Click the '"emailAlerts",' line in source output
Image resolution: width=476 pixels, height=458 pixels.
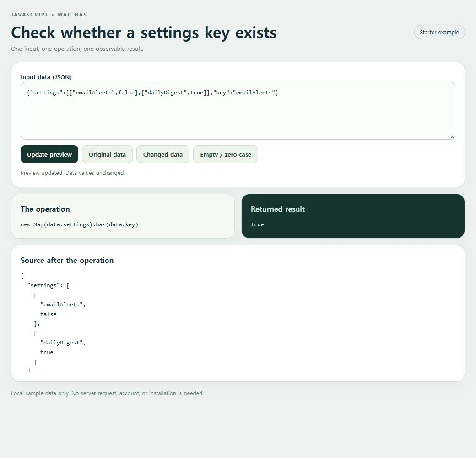63,305
